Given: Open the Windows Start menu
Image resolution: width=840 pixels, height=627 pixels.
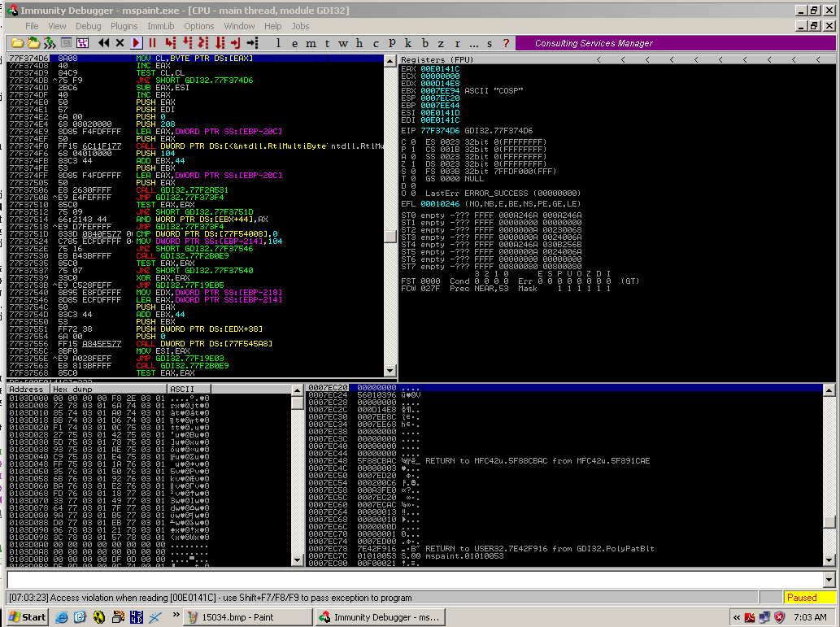Looking at the screenshot, I should tap(28, 617).
